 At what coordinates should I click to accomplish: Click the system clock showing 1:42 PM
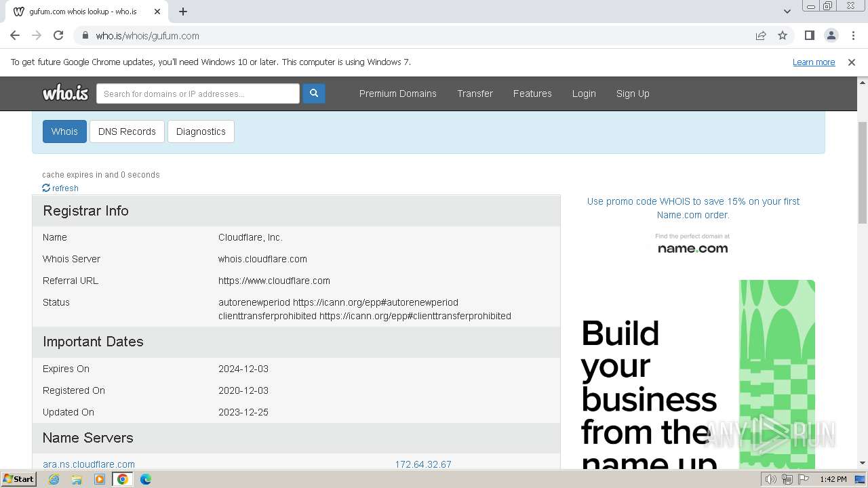833,479
